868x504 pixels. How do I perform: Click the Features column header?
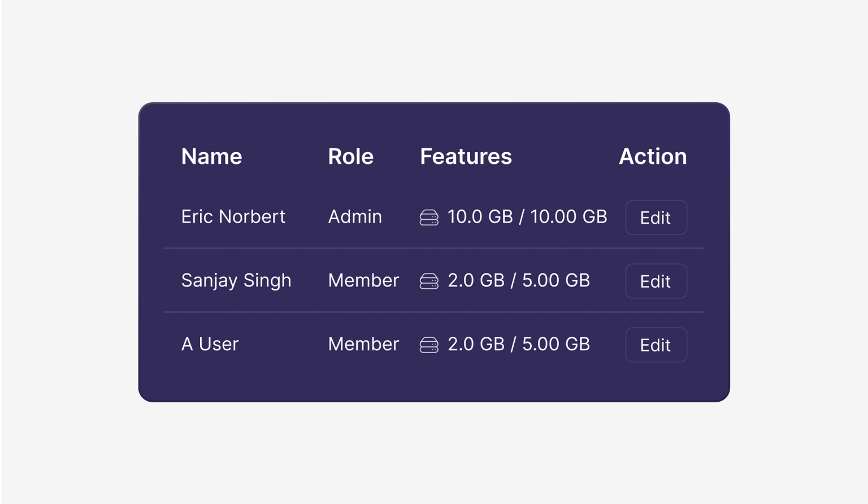pyautogui.click(x=466, y=157)
